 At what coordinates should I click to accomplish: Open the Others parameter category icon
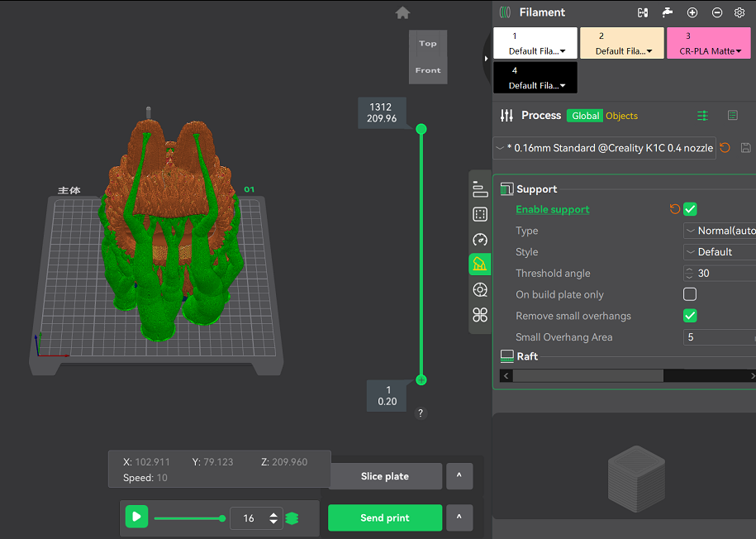(479, 315)
